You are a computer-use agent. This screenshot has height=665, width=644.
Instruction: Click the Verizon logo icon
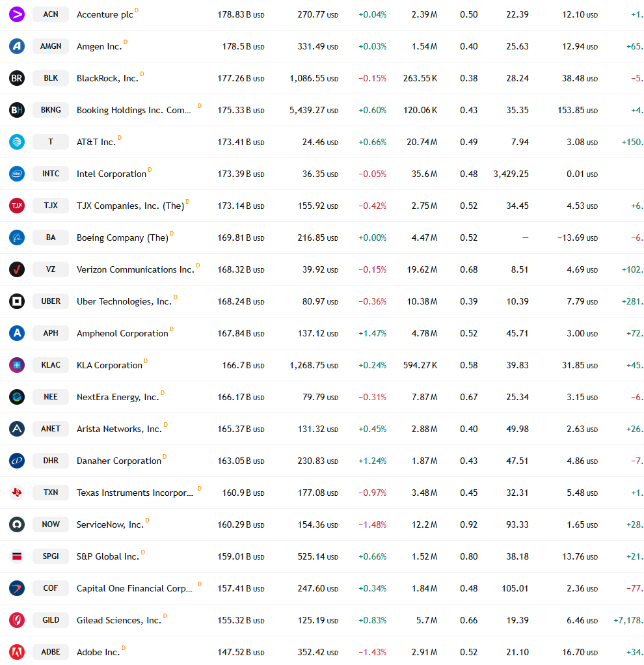(17, 269)
